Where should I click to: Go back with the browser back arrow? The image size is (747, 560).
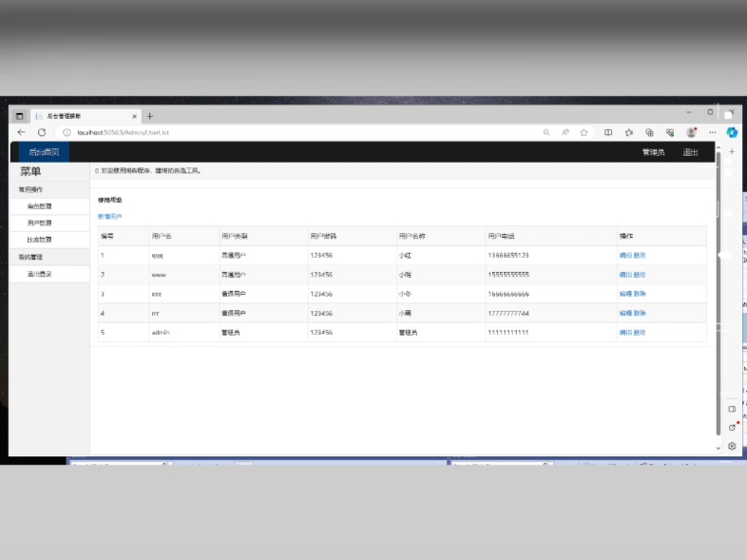(21, 132)
